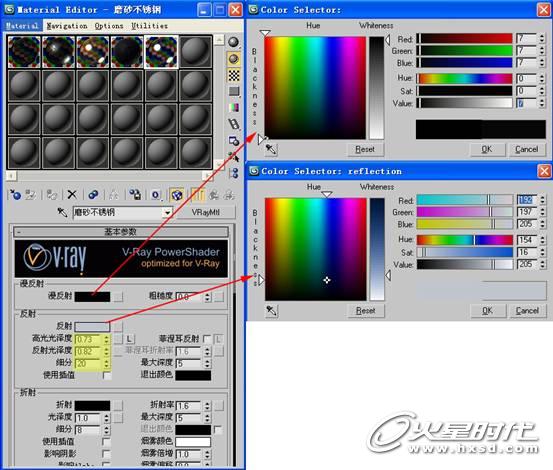Click the black 漫反射 color swatch
Screen dimensions: 553x470
tap(92, 297)
